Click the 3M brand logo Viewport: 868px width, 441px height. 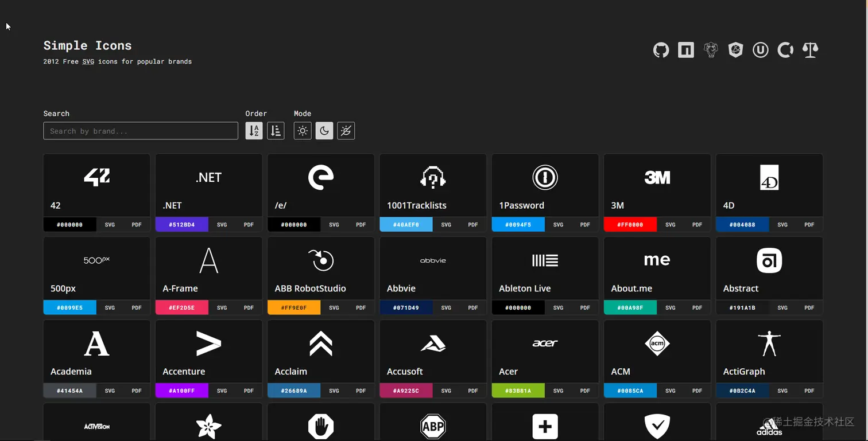(x=657, y=178)
